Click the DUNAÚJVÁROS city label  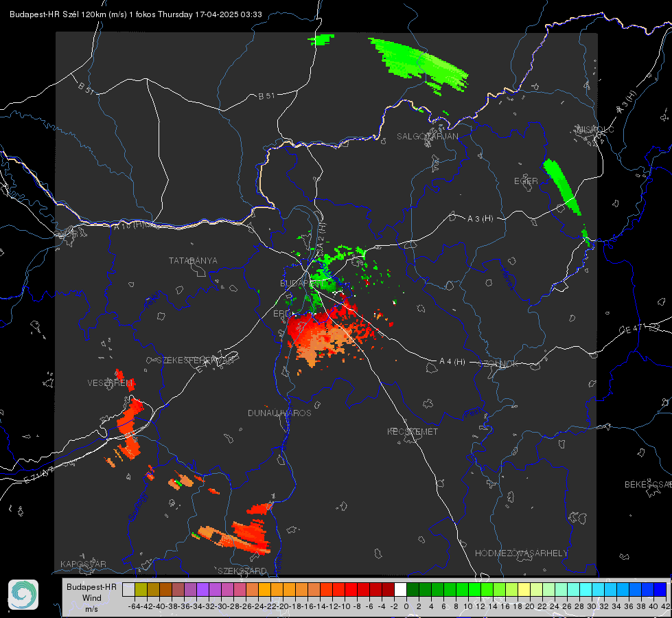tap(279, 413)
